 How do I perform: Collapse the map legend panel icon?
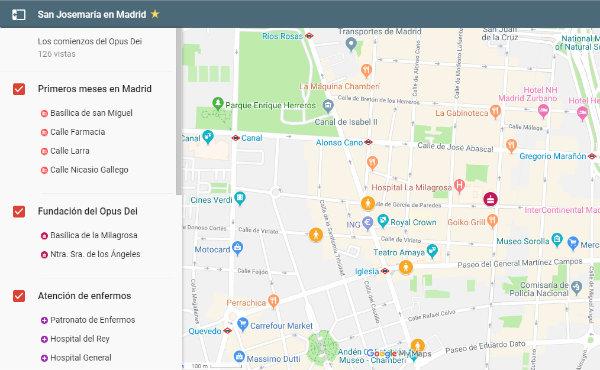[18, 15]
